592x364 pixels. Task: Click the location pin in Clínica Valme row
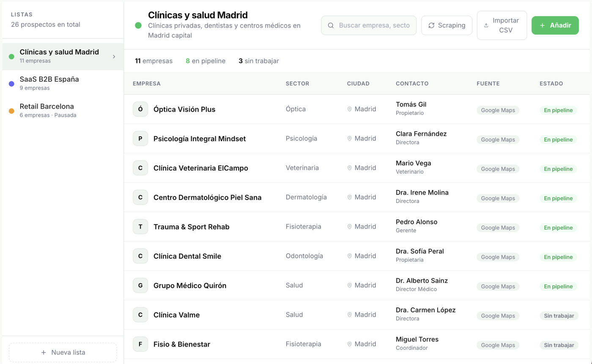pos(350,315)
